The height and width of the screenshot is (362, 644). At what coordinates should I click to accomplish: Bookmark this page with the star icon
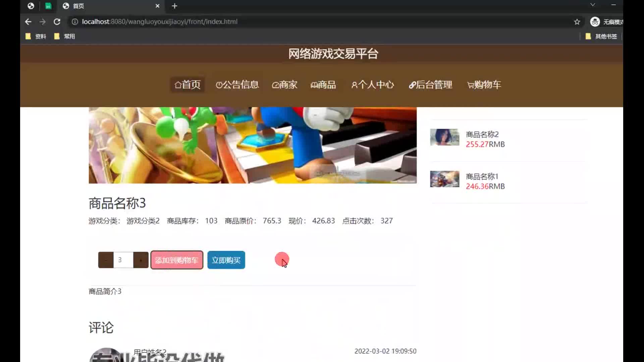tap(577, 22)
